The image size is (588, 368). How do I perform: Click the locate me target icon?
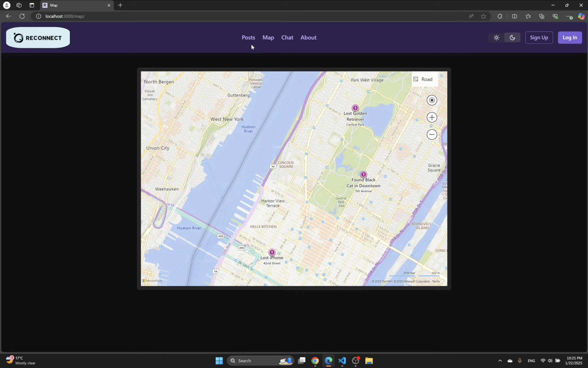point(432,100)
